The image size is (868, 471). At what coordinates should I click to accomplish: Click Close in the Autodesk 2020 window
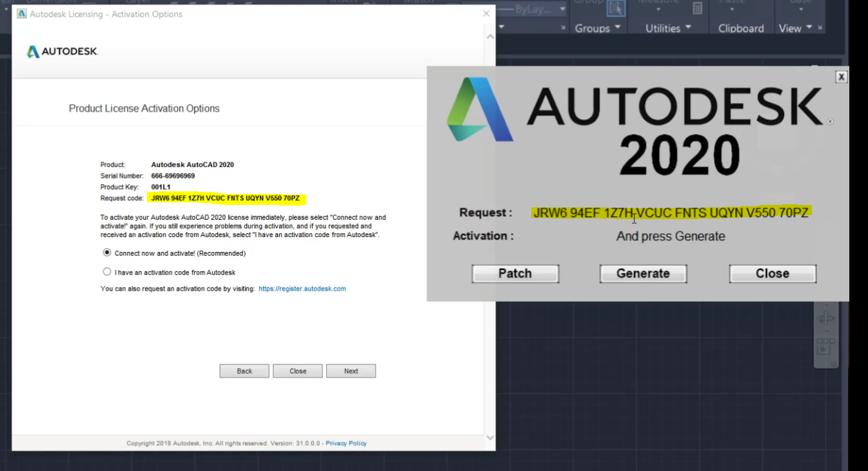coord(773,273)
